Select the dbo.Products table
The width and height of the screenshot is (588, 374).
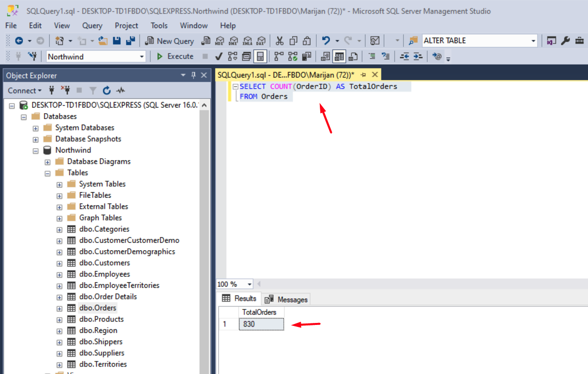101,319
